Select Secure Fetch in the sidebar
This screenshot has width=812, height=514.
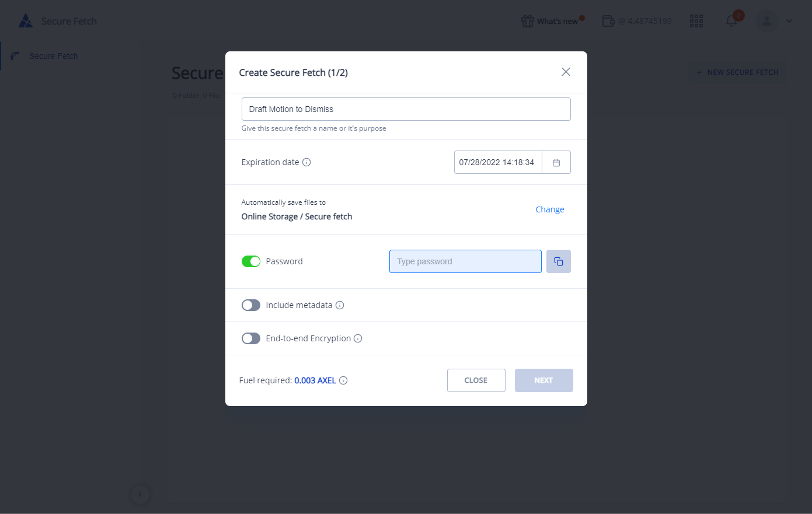pos(53,56)
